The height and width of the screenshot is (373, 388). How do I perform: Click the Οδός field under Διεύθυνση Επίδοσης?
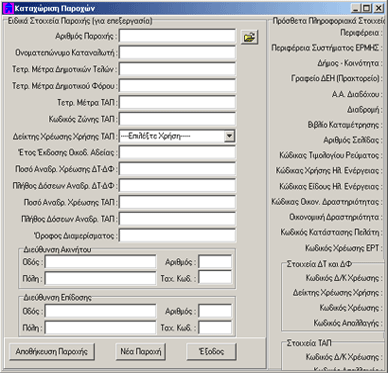[x=100, y=311]
